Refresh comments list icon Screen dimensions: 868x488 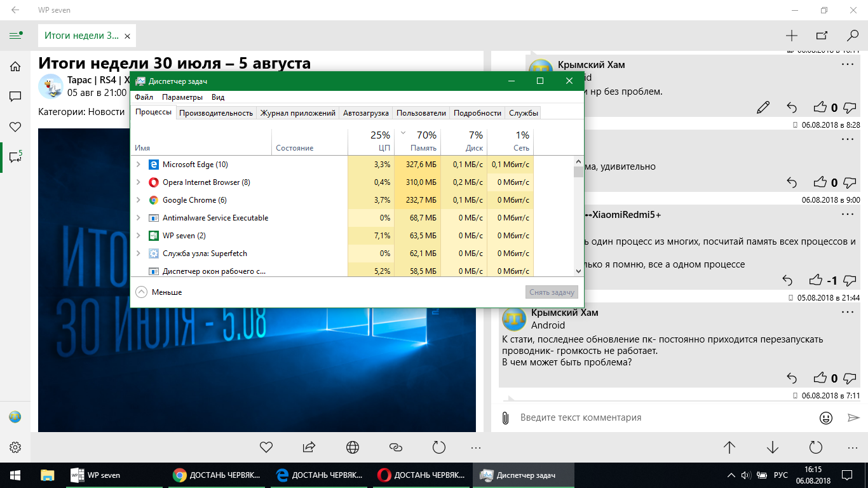816,447
